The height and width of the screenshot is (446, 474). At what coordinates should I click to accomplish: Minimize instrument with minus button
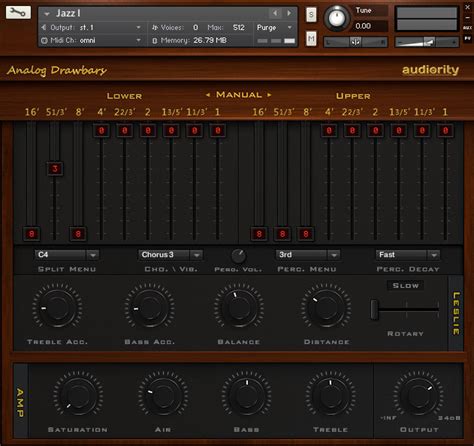tap(467, 18)
